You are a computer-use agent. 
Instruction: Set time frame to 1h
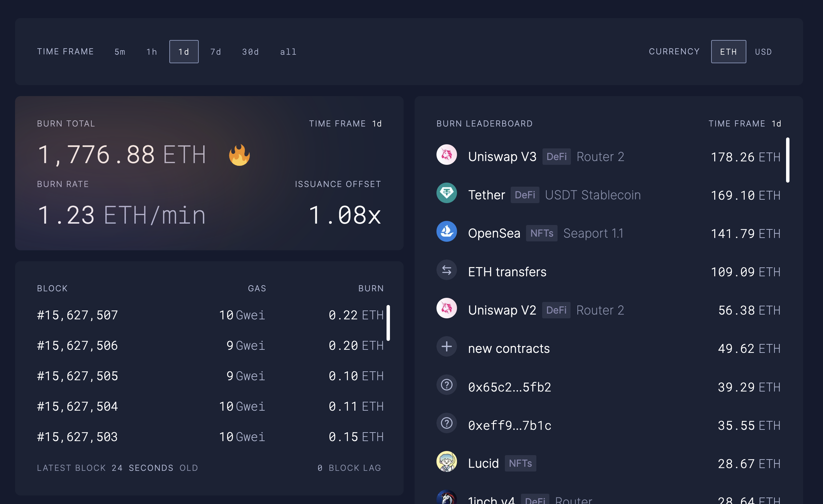point(152,52)
